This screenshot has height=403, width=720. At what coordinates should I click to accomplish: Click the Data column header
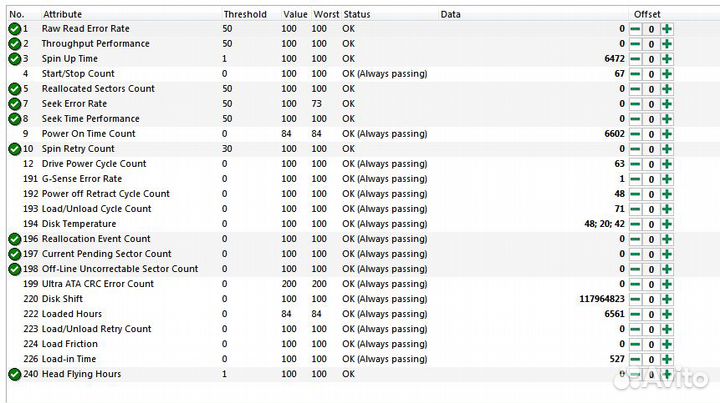(x=451, y=14)
